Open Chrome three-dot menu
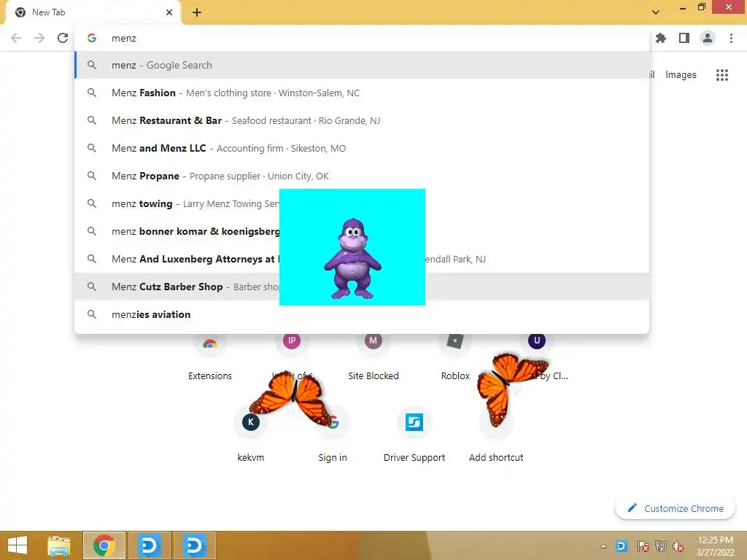The height and width of the screenshot is (560, 747). click(731, 38)
